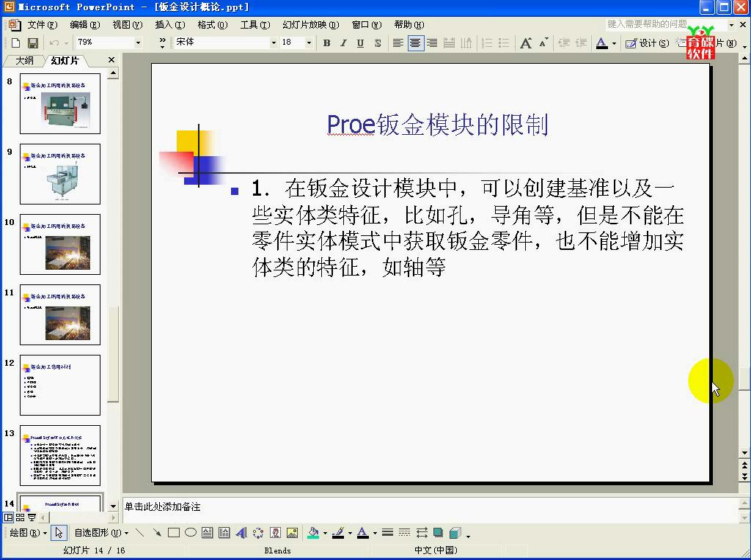Open the 格式 menu
The width and height of the screenshot is (751, 560).
tap(213, 25)
